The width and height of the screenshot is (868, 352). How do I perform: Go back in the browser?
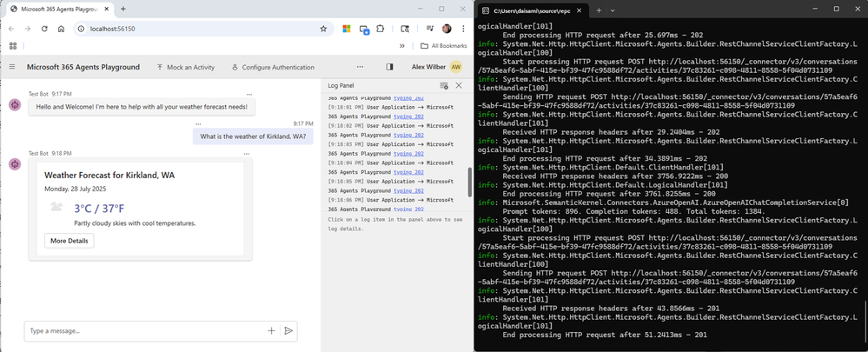(x=11, y=29)
